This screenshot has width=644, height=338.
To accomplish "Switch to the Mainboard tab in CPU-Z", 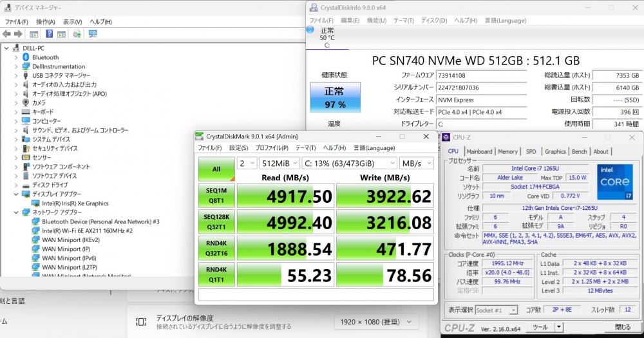I will [x=479, y=151].
